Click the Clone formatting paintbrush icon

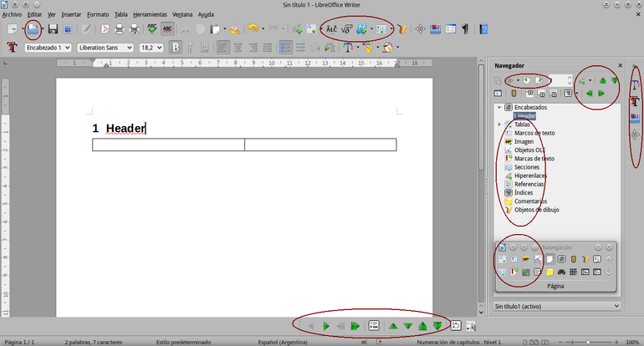pyautogui.click(x=235, y=29)
